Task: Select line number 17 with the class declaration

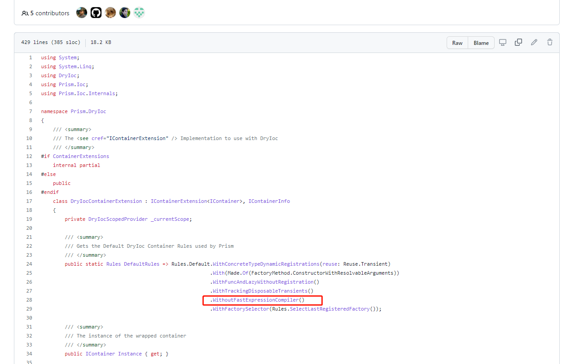Action: point(29,201)
